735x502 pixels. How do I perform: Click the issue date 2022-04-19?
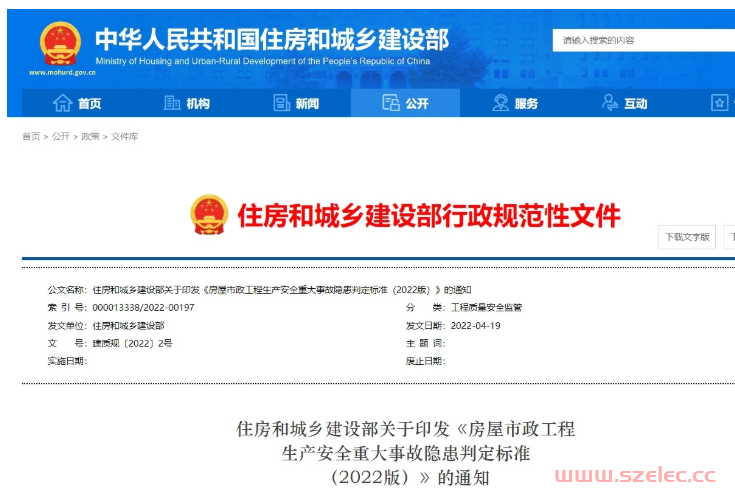[475, 325]
